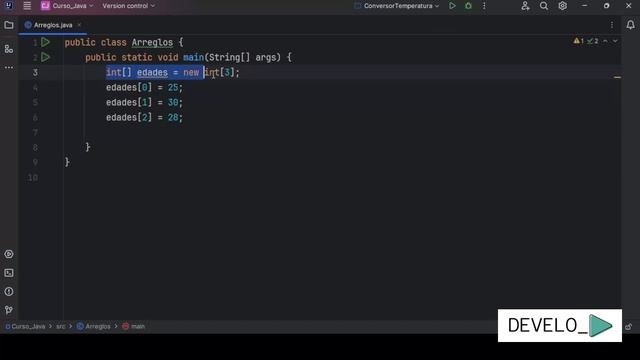The height and width of the screenshot is (360, 640).
Task: Click main in the breadcrumb bar
Action: click(x=134, y=327)
